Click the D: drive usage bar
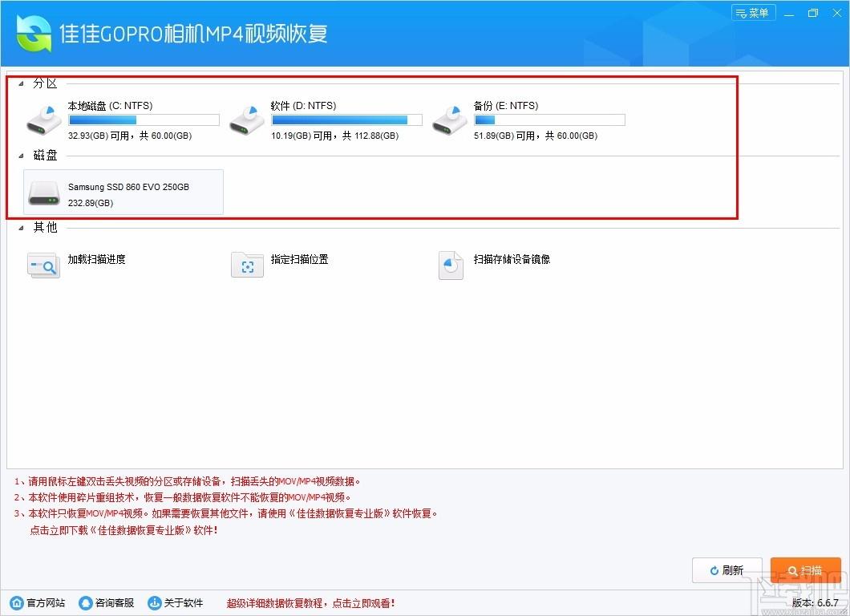Screen dimensions: 850x616 tap(346, 120)
